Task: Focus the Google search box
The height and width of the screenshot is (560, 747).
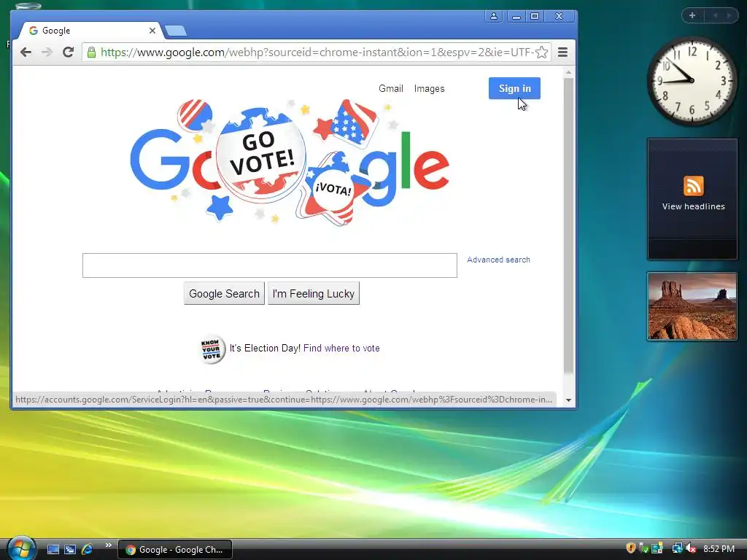Action: tap(270, 265)
